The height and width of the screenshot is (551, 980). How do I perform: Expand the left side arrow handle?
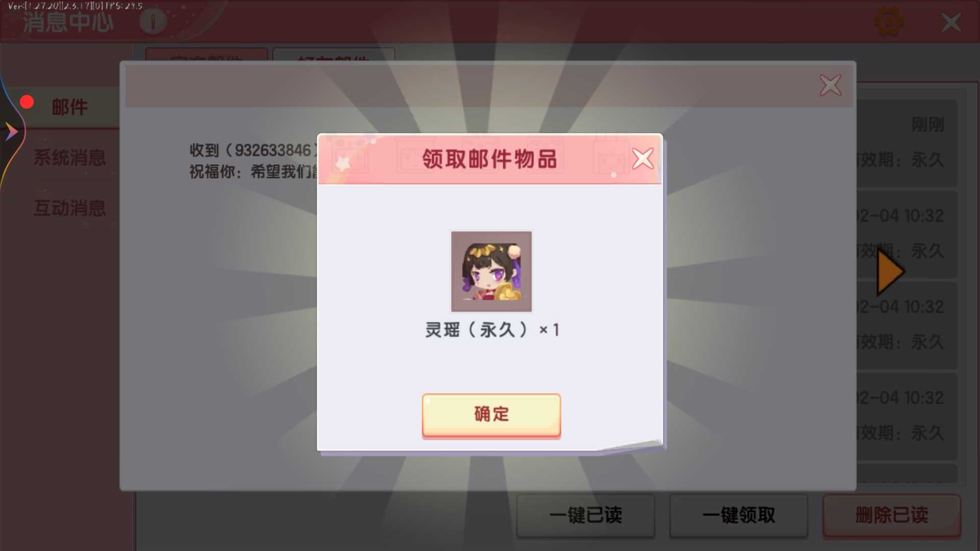[11, 132]
